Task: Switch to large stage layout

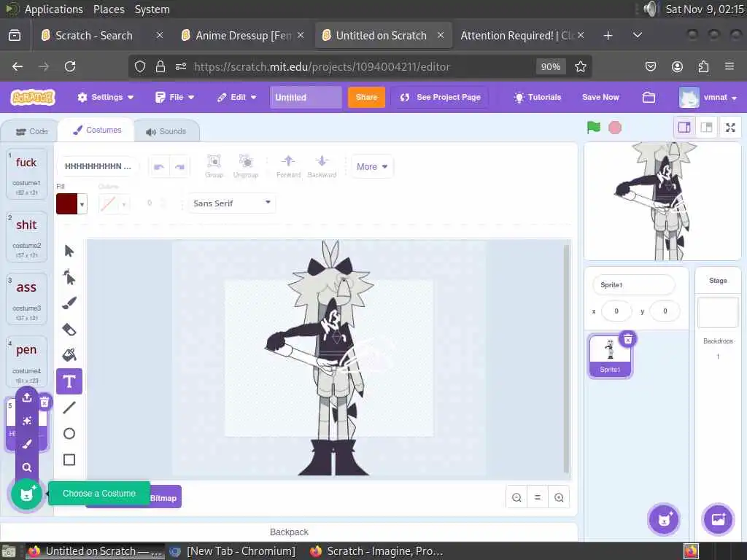Action: (706, 128)
